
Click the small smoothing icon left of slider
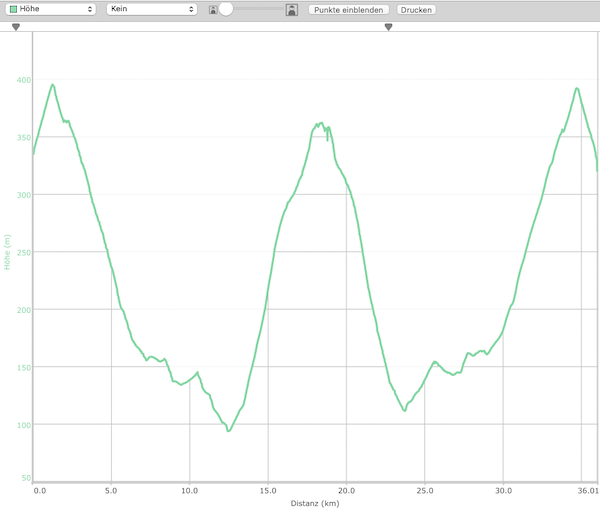213,10
